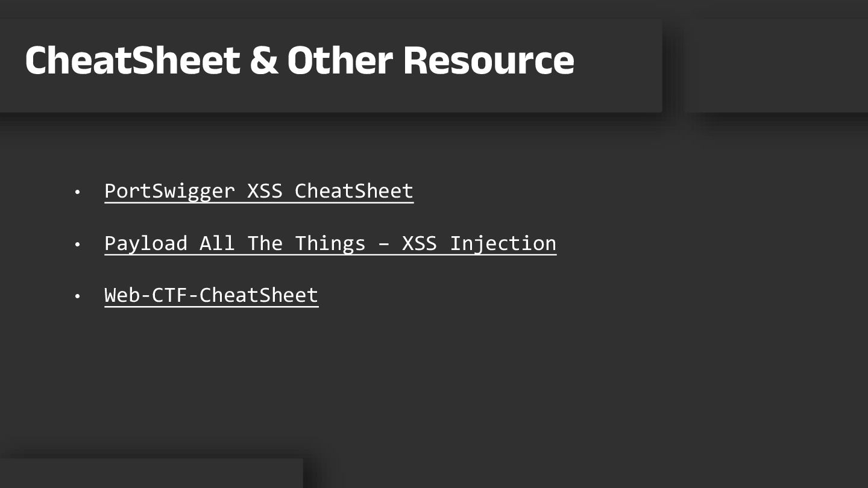Click the word Things in the second link
Image resolution: width=868 pixels, height=488 pixels.
330,243
